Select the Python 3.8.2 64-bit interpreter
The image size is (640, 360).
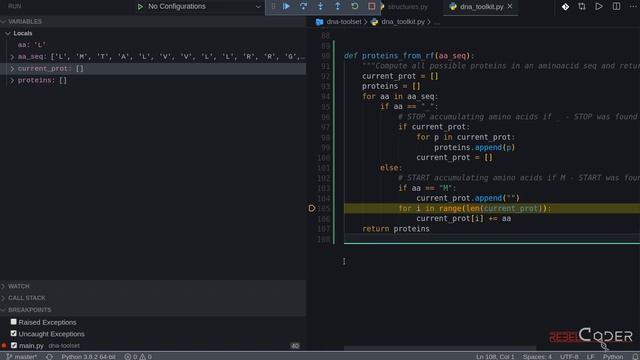click(88, 356)
